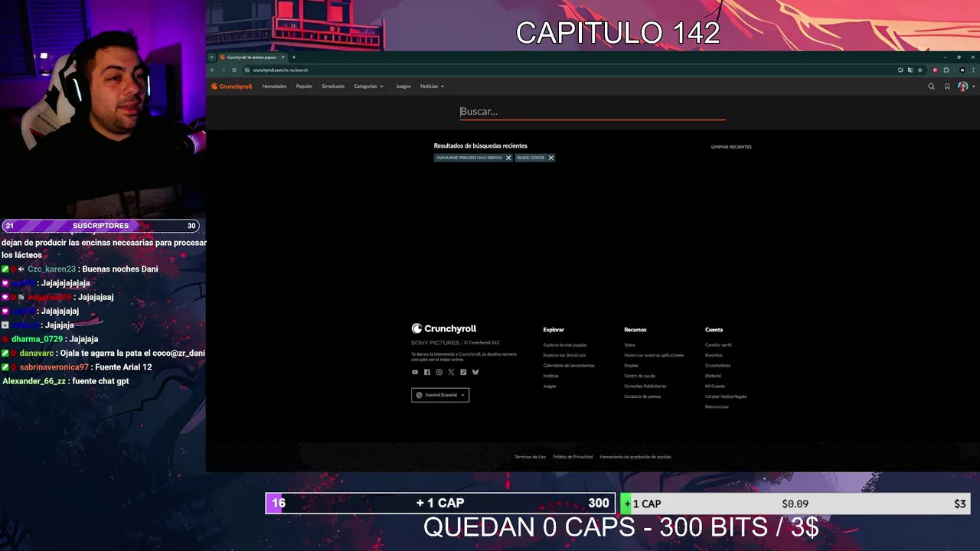
Task: Open Historial in the footer
Action: click(x=713, y=376)
